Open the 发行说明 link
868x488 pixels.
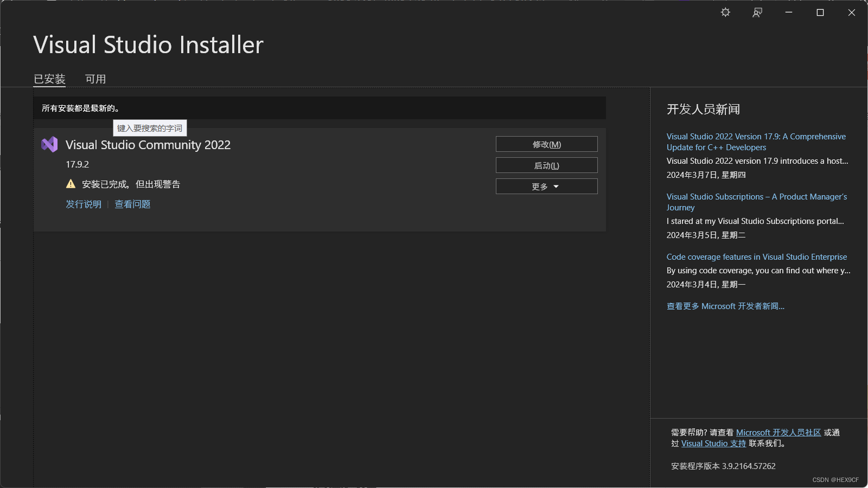click(84, 204)
